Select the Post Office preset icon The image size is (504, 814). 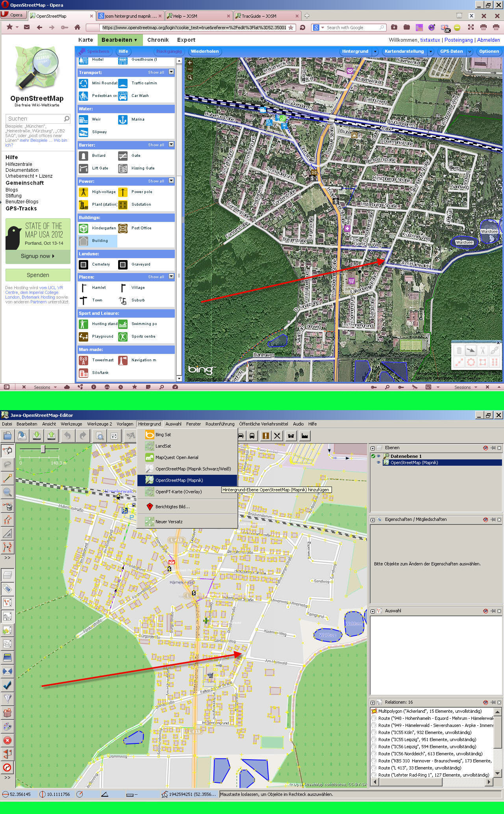[123, 228]
